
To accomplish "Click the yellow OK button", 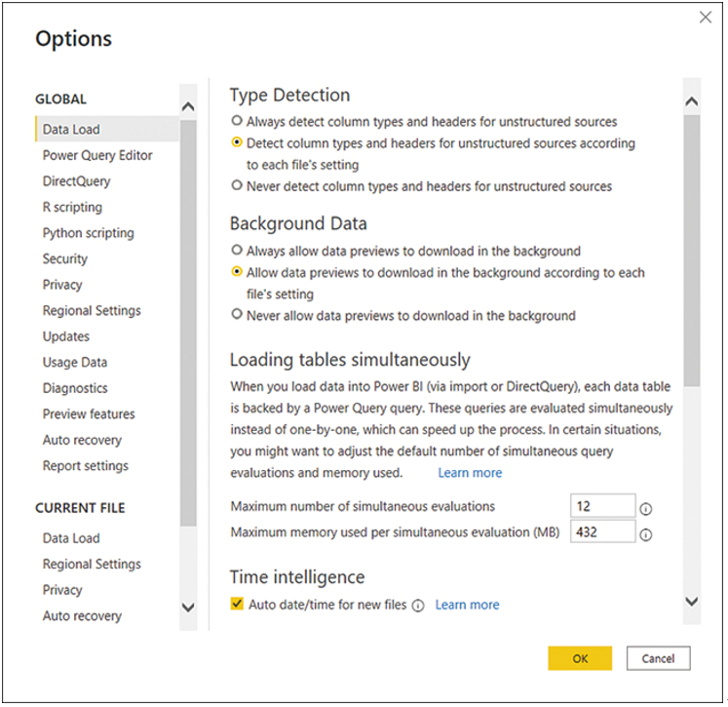I will [580, 658].
